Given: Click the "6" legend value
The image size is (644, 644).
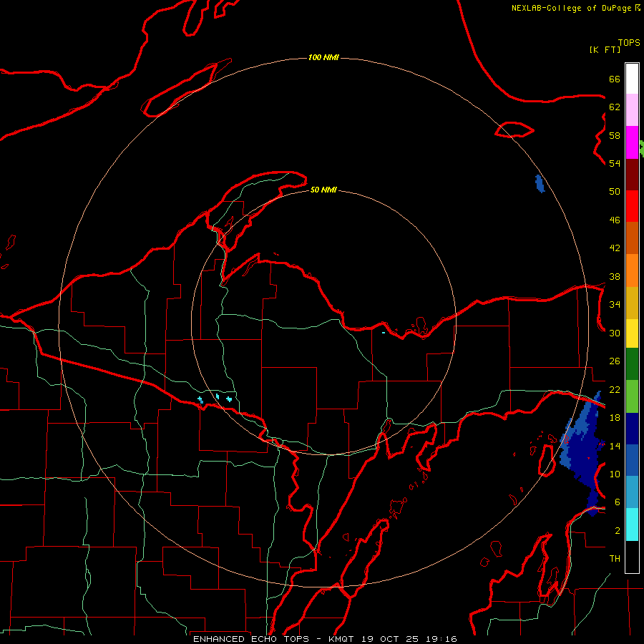Looking at the screenshot, I should [x=617, y=502].
